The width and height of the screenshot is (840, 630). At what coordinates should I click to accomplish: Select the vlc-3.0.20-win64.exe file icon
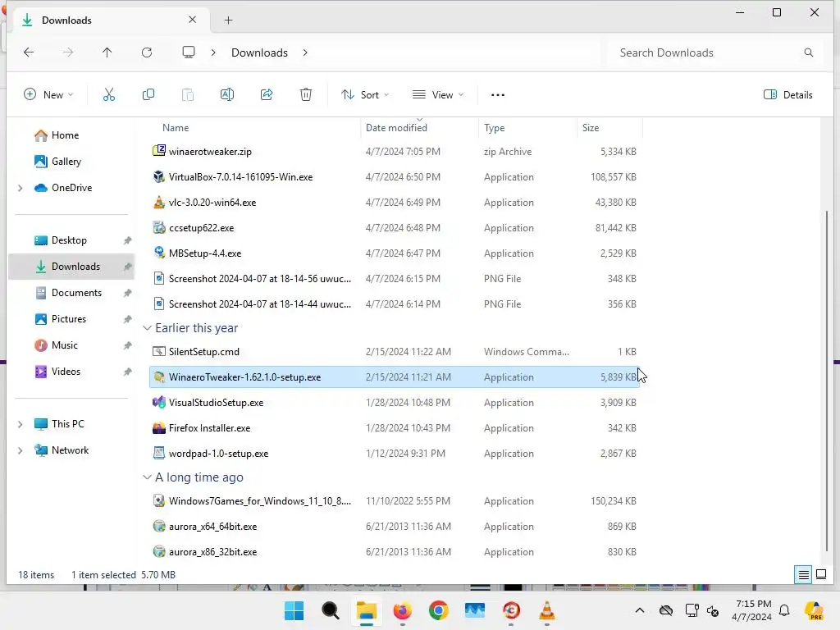click(159, 203)
